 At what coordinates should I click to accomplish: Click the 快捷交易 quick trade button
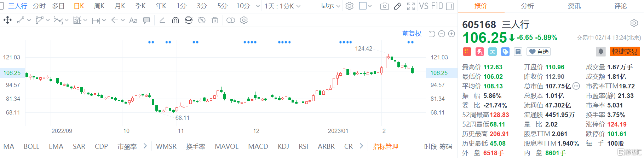[x=625, y=52]
